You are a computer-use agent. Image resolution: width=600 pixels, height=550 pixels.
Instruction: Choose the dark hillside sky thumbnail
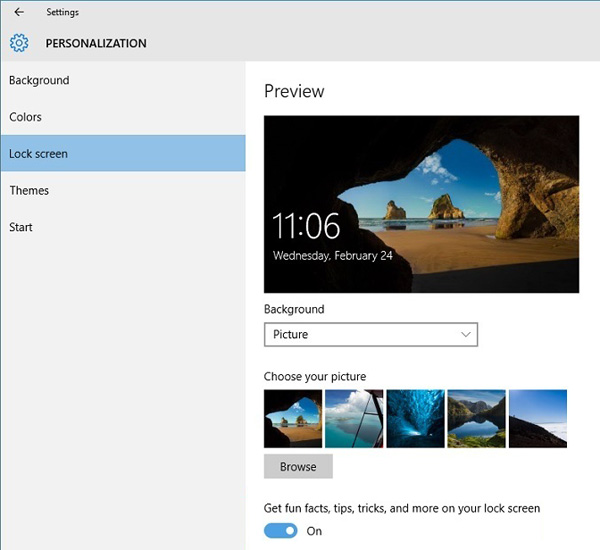538,419
